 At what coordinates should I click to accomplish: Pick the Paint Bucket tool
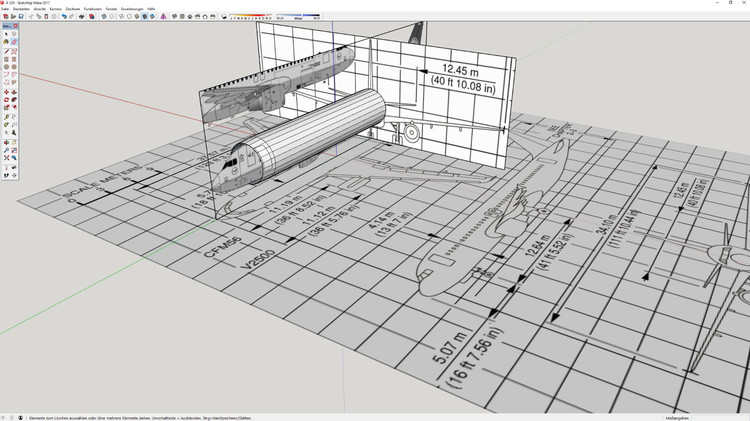6,42
